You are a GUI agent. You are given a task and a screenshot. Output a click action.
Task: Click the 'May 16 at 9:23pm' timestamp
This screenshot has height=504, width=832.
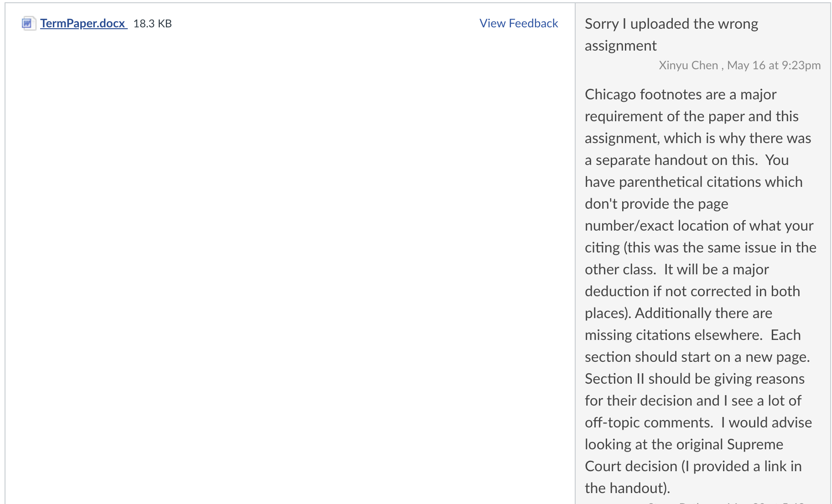(x=774, y=65)
